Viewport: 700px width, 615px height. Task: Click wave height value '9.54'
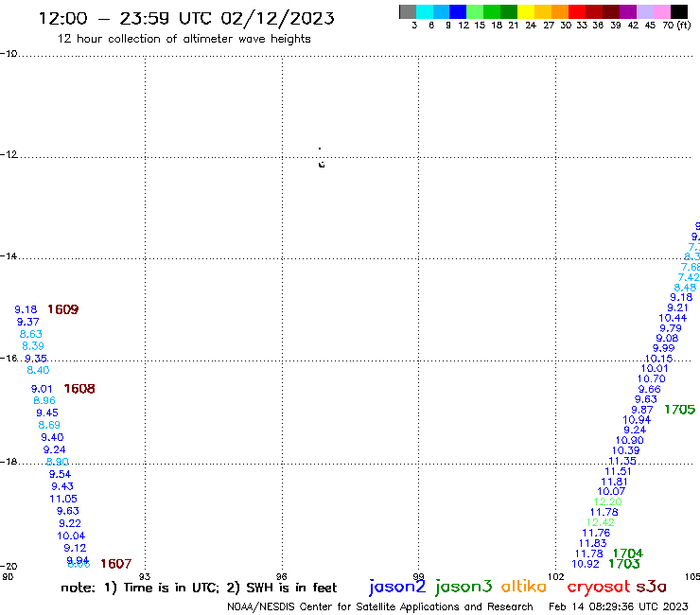click(61, 474)
